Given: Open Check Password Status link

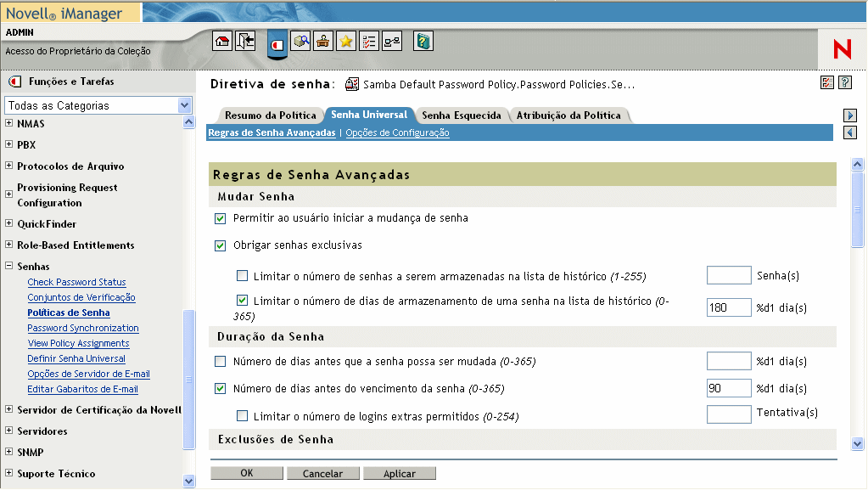Looking at the screenshot, I should pos(77,282).
